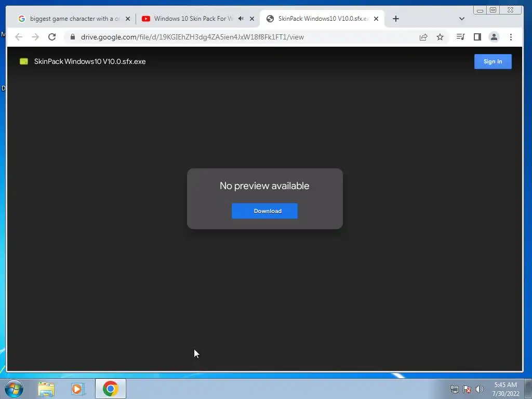This screenshot has width=532, height=399.
Task: Click the SkinPack Windows10 V10.0.sfx.exe file title
Action: point(90,61)
